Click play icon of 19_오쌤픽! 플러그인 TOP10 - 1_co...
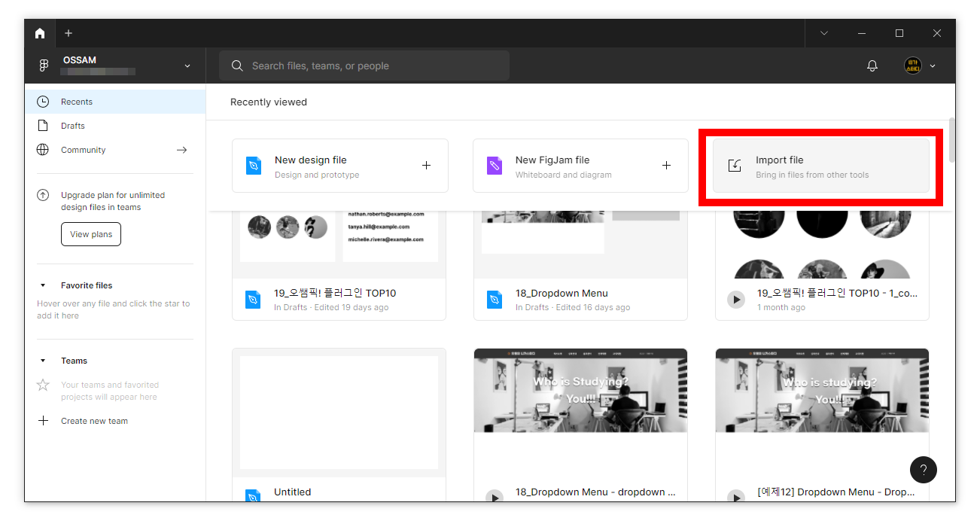This screenshot has height=524, width=980. pos(736,300)
